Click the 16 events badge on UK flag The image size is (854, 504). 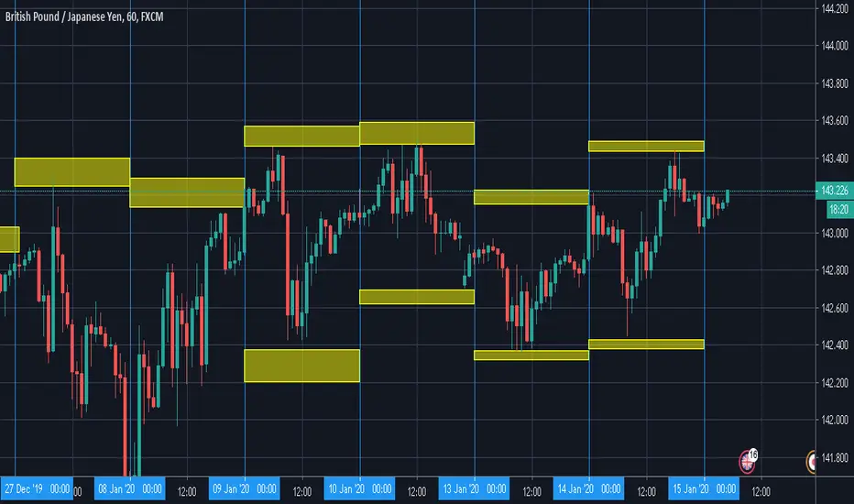[752, 454]
